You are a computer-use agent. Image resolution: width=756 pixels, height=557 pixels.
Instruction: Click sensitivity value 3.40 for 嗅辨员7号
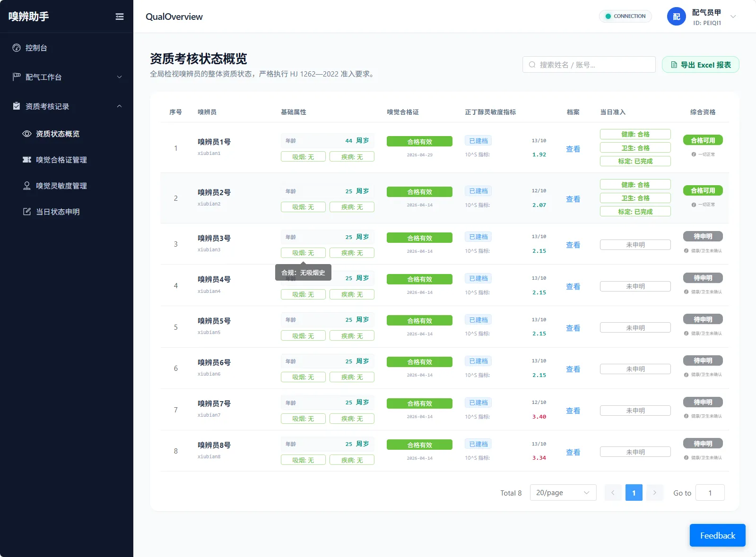(539, 417)
